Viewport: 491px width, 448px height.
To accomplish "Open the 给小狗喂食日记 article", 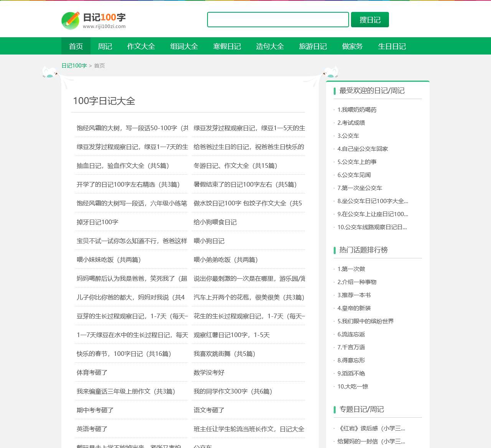I will pyautogui.click(x=215, y=222).
